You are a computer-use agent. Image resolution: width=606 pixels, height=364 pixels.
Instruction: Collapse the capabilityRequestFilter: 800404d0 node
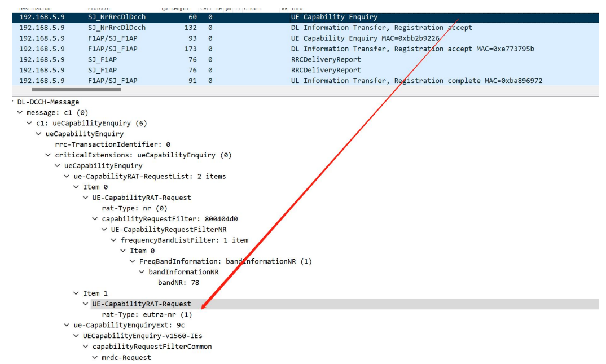95,219
